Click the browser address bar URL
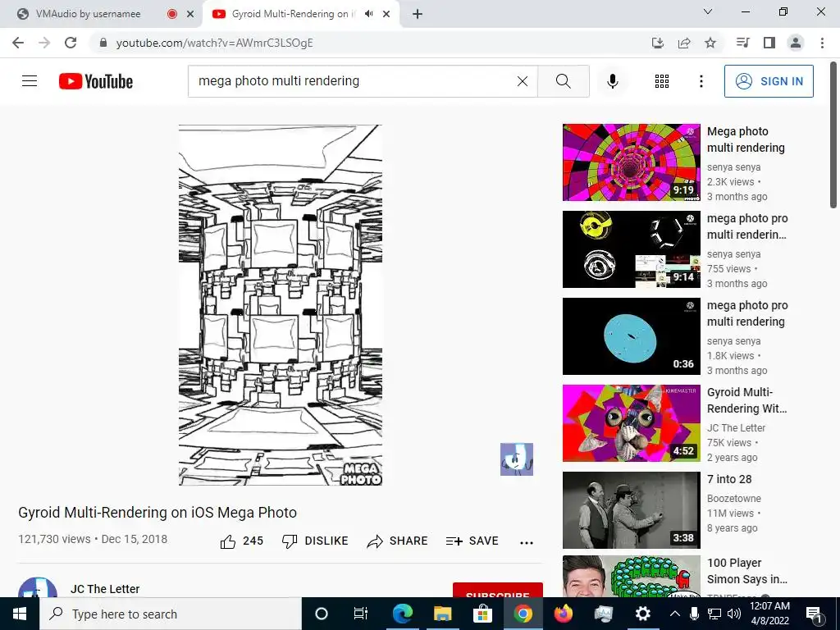 (214, 43)
